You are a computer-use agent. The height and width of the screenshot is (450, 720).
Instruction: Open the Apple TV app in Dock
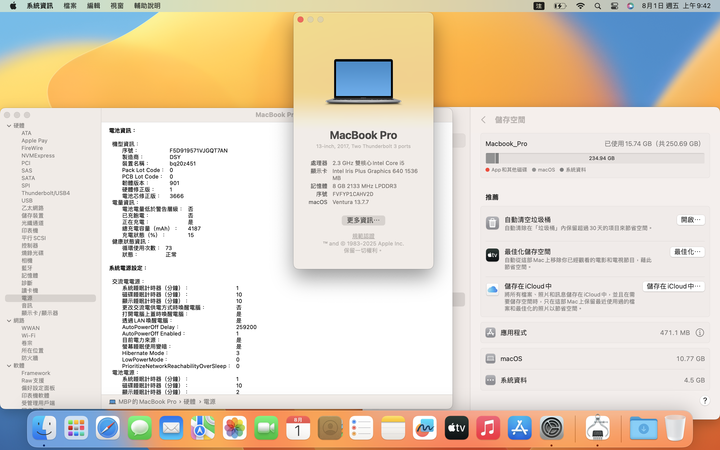[456, 428]
